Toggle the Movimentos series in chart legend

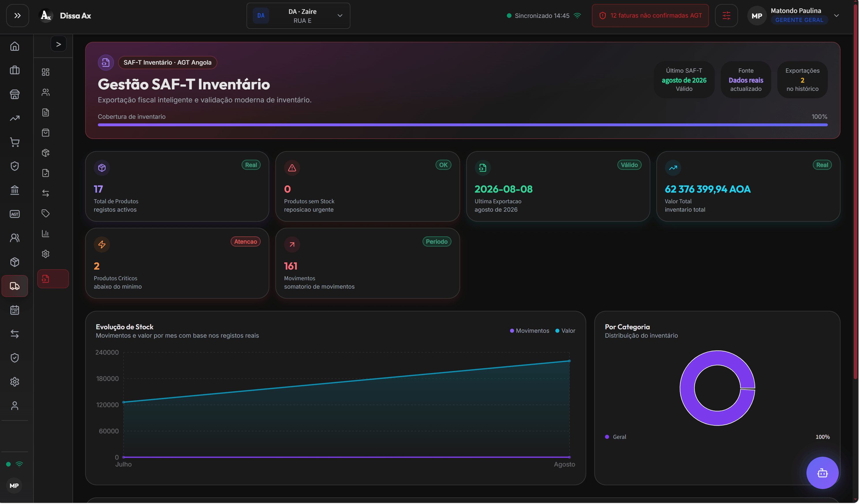pyautogui.click(x=529, y=331)
